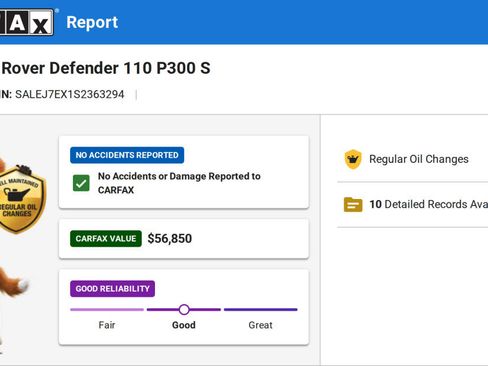
Task: Click the Well Maintained oil changes badge
Action: point(21,199)
